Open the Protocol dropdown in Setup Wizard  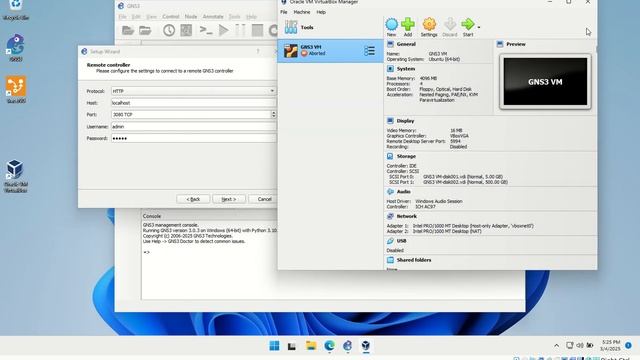coord(193,91)
